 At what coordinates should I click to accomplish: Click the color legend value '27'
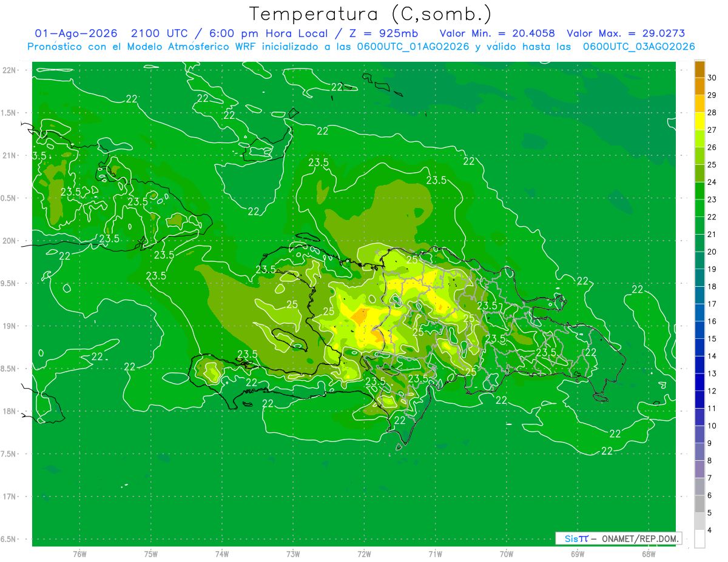pos(712,130)
